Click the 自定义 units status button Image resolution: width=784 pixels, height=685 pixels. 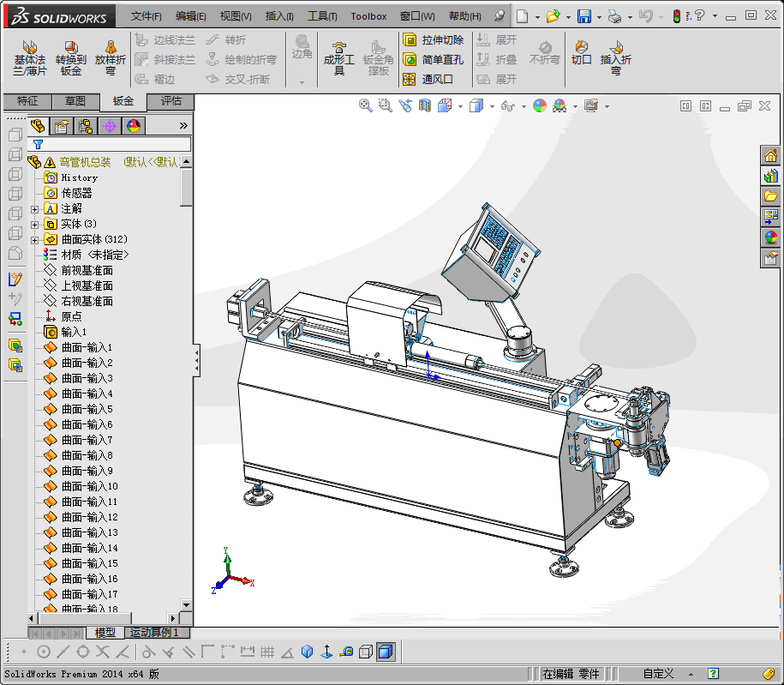pyautogui.click(x=658, y=674)
